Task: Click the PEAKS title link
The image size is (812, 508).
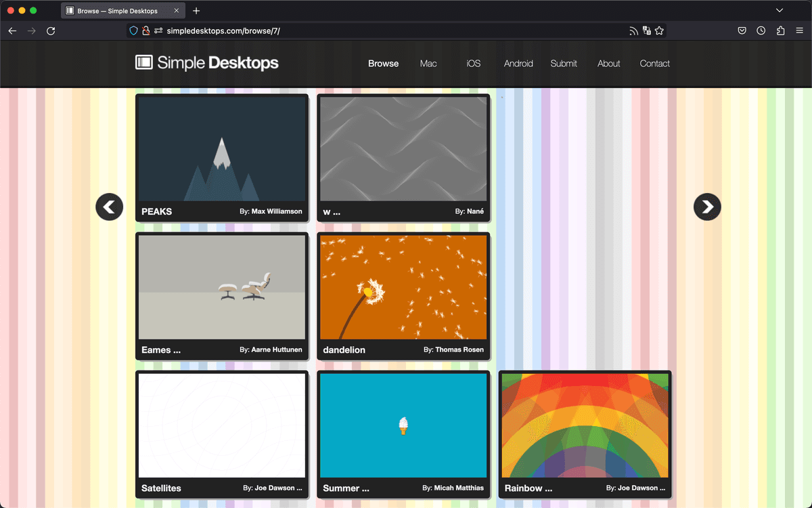Action: point(157,211)
